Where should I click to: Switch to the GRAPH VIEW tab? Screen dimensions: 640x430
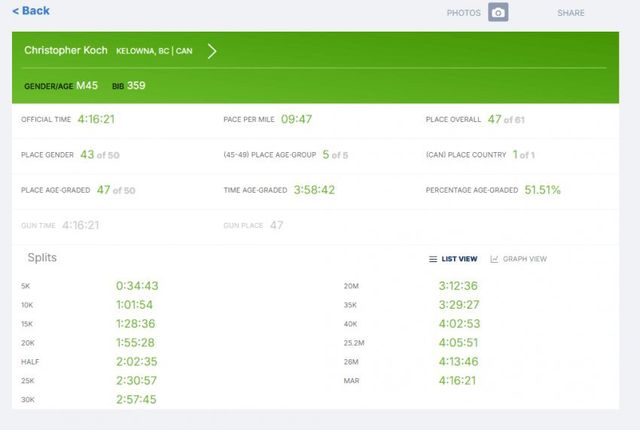(x=524, y=259)
